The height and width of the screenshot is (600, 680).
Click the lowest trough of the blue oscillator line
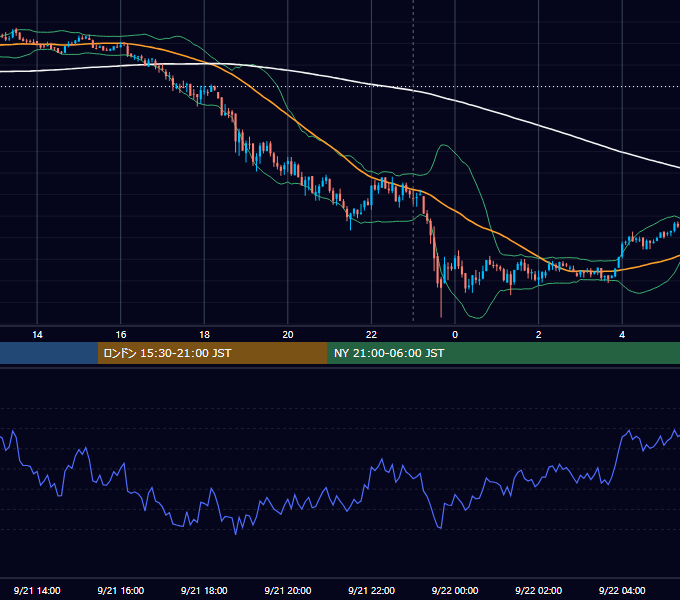[x=236, y=534]
